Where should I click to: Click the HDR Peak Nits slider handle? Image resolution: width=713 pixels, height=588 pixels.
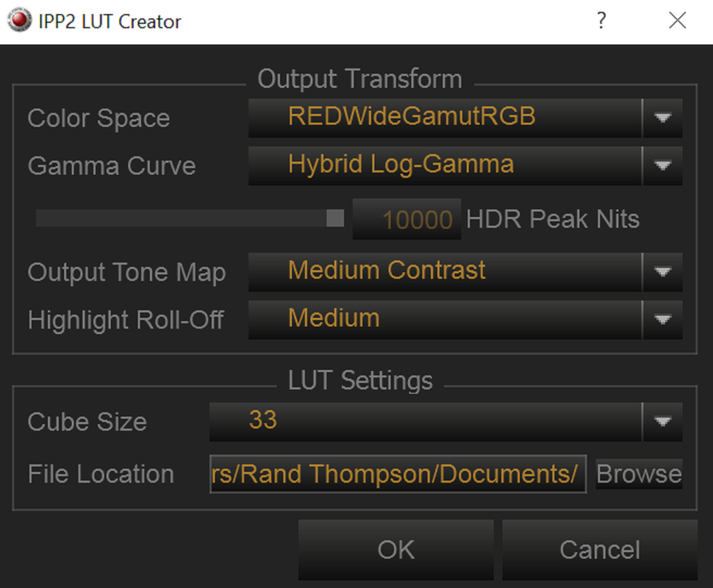pyautogui.click(x=335, y=218)
